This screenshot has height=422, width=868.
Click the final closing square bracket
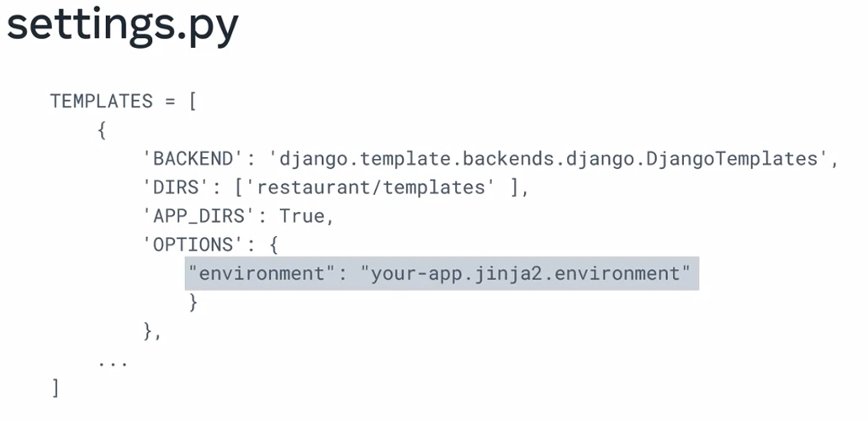pos(56,389)
